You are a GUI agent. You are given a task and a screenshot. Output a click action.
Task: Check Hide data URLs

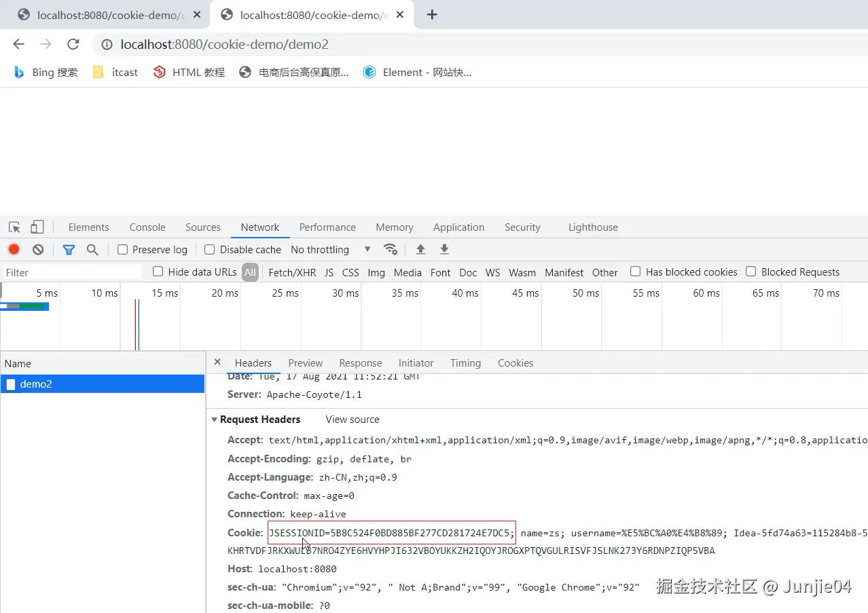[158, 272]
